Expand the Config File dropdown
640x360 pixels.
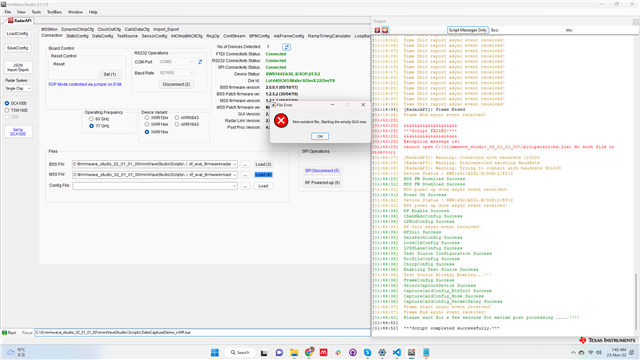click(234, 186)
